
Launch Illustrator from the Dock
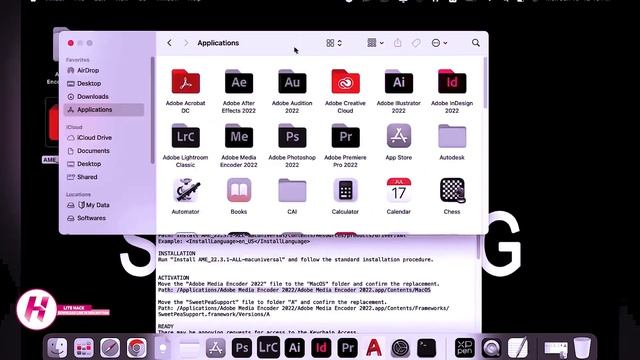tap(294, 348)
